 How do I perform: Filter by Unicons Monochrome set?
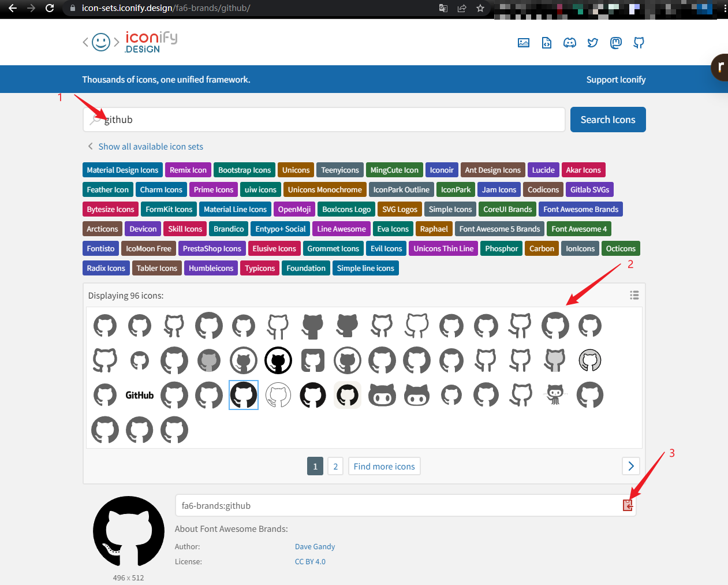[325, 189]
